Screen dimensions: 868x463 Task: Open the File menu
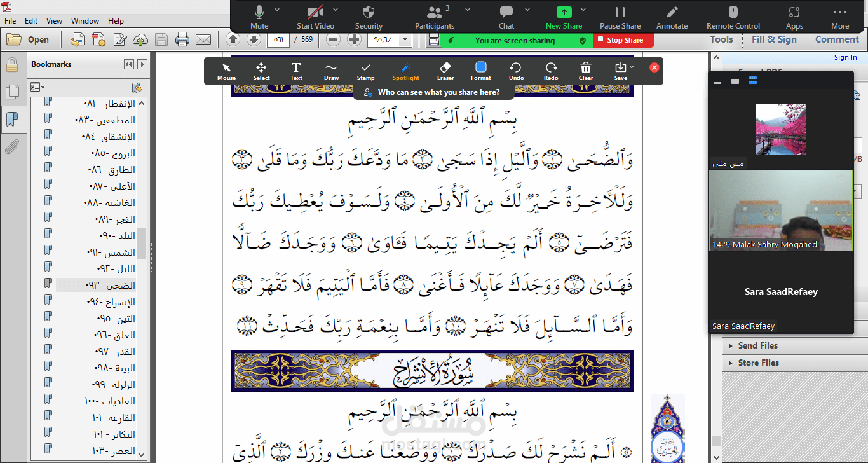[x=10, y=21]
